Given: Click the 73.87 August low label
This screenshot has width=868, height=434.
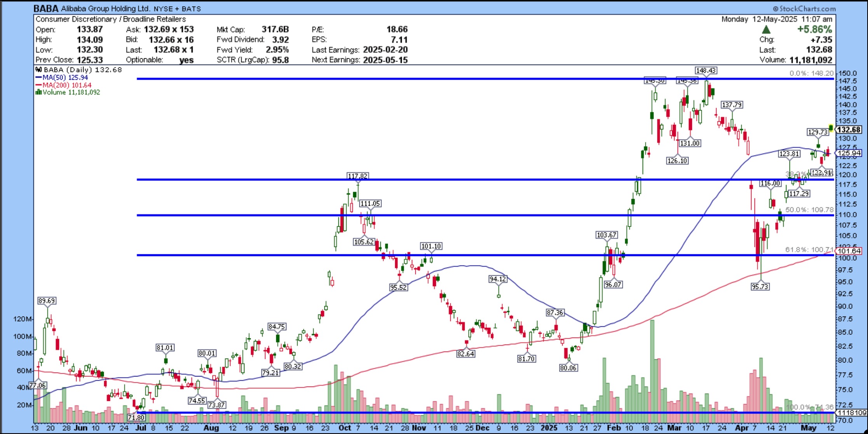Looking at the screenshot, I should 217,404.
